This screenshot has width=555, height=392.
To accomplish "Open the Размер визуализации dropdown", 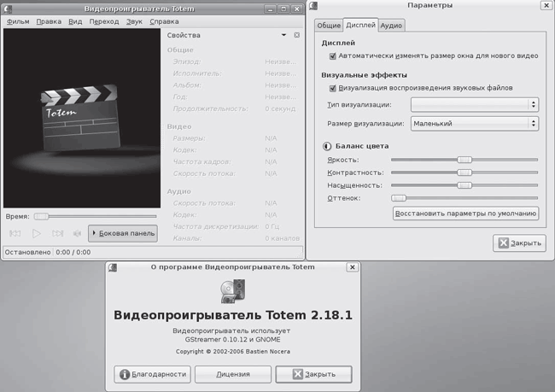I will tap(474, 123).
